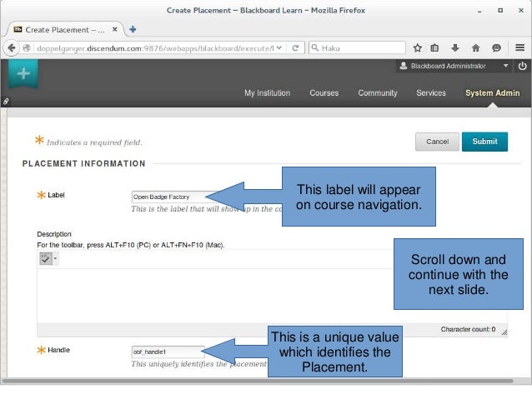This screenshot has width=532, height=399.
Task: Bookmark this page with the star icon
Action: pos(417,48)
